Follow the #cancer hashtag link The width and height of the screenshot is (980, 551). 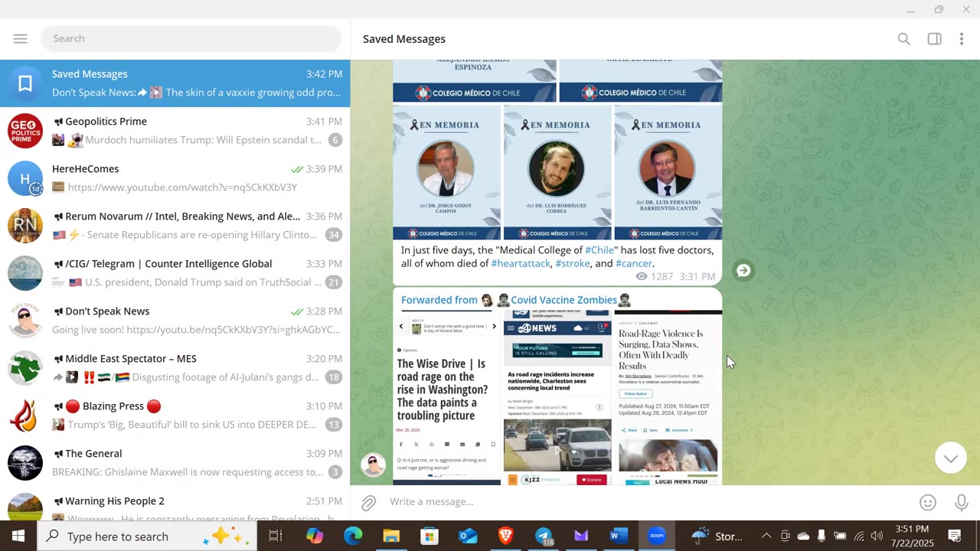coord(634,263)
